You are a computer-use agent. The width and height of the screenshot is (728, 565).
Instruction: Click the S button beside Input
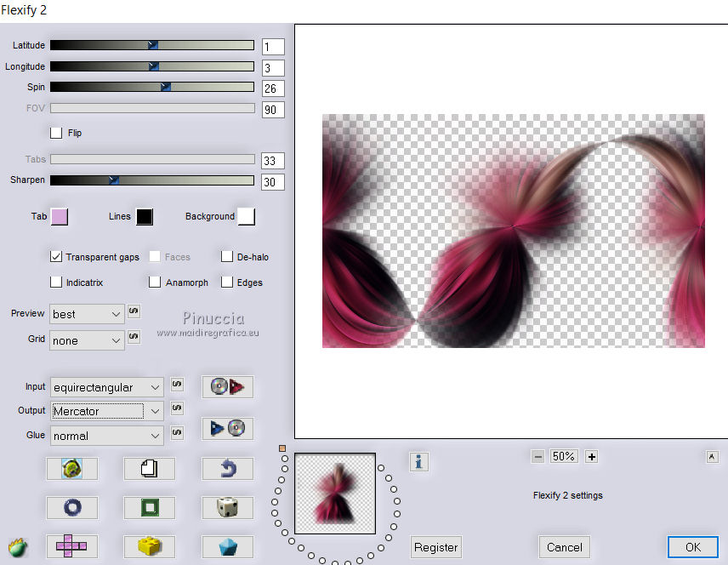[x=177, y=385]
